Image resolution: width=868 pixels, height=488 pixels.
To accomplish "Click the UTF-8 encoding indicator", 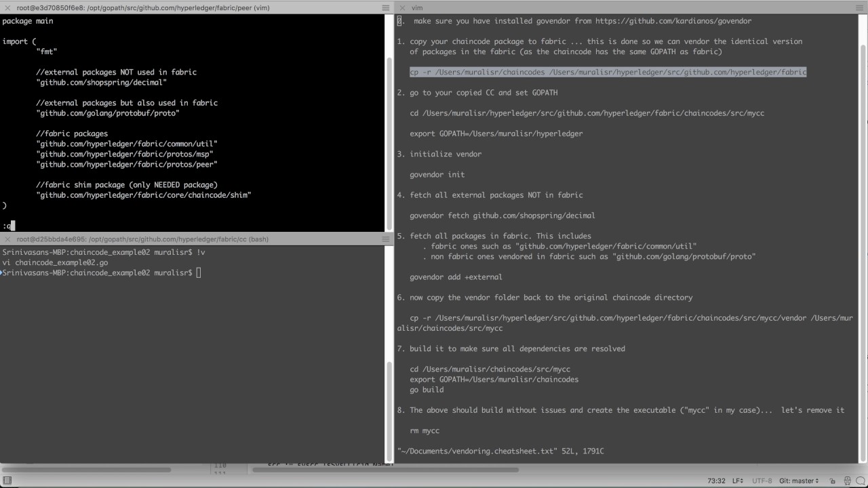I will [x=762, y=481].
